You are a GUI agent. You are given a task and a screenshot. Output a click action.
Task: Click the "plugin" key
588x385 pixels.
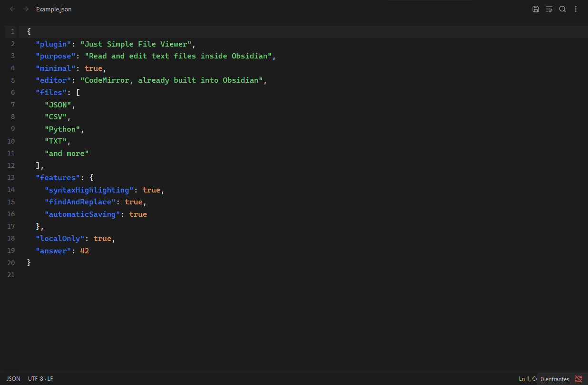click(x=54, y=44)
